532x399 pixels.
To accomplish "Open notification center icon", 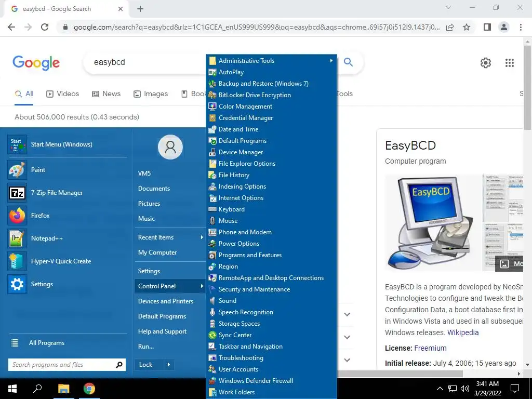I will pos(515,389).
